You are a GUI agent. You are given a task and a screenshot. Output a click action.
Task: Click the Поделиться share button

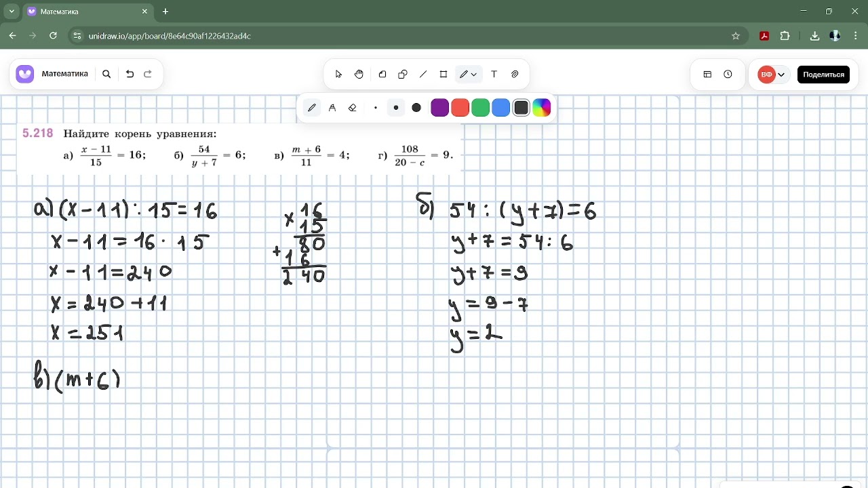point(823,75)
